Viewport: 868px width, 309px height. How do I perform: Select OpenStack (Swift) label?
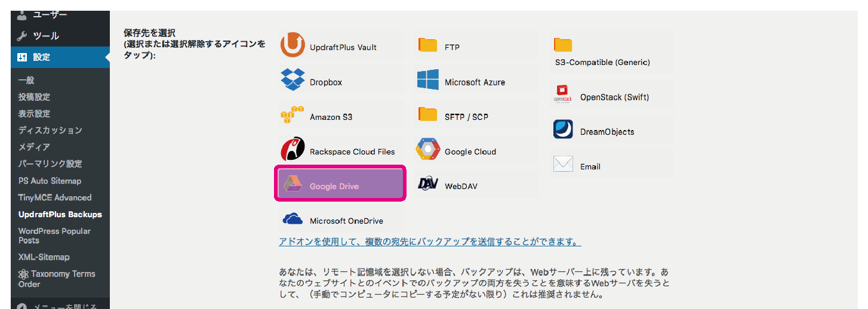point(614,97)
